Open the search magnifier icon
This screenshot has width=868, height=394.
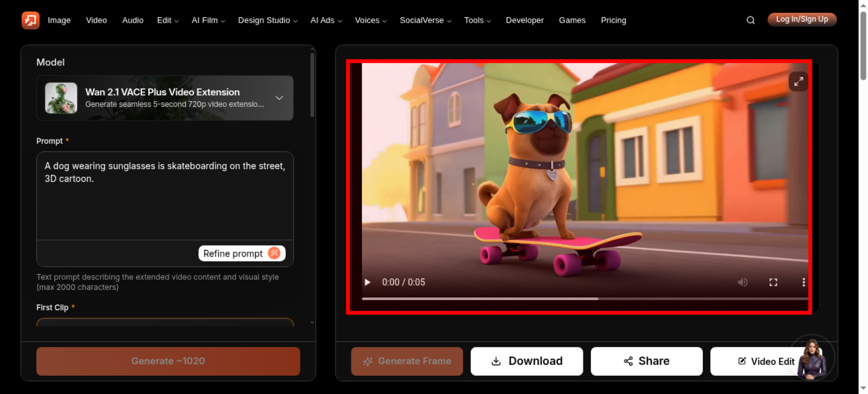(750, 20)
